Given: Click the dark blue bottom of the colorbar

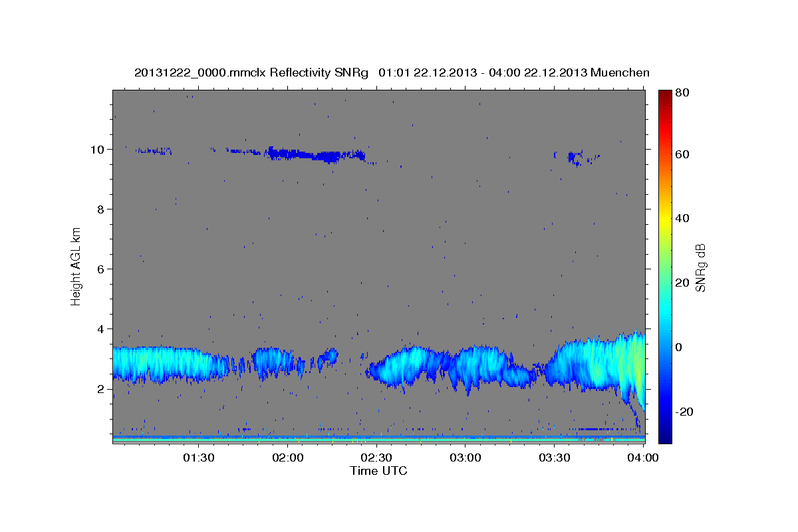Looking at the screenshot, I should pyautogui.click(x=665, y=436).
